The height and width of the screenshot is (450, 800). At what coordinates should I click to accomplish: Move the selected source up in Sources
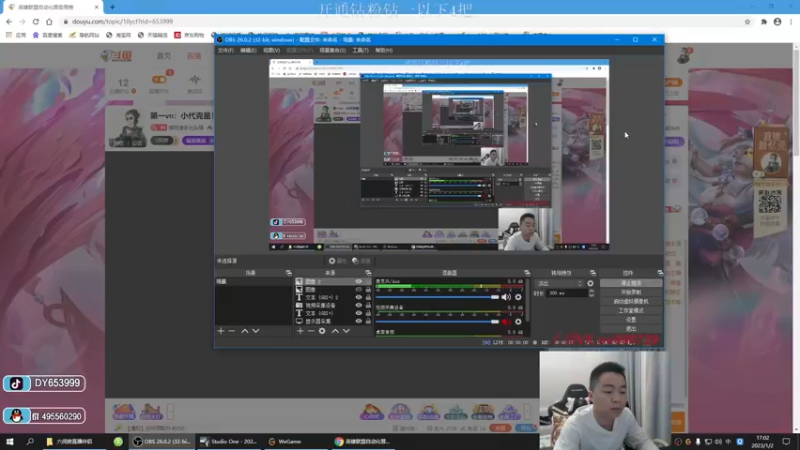click(335, 331)
